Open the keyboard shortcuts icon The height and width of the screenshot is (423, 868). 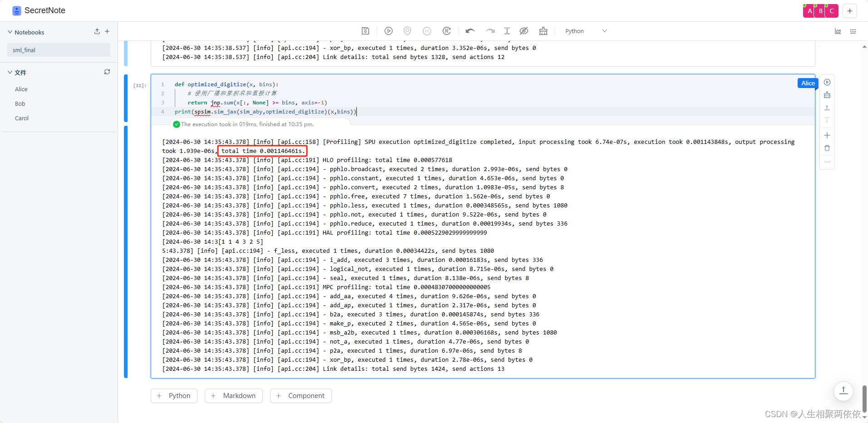(x=853, y=31)
